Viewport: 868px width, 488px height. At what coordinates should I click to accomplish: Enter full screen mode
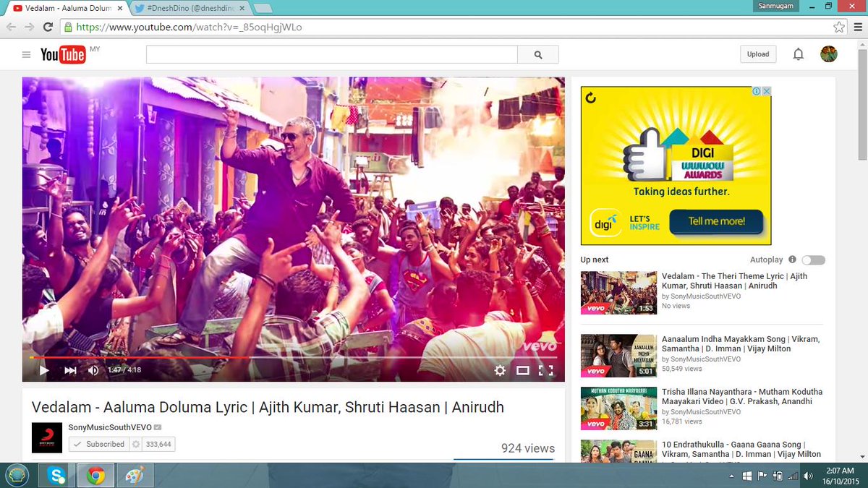(x=546, y=370)
